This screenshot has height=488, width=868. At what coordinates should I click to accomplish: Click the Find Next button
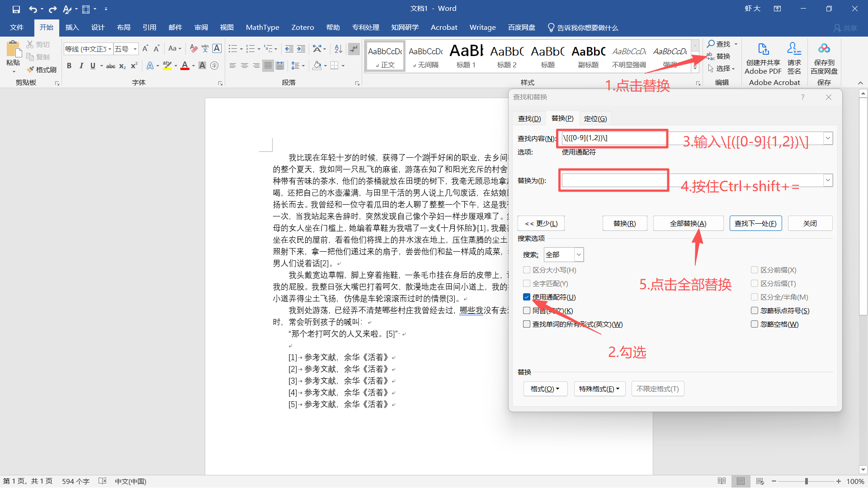tap(755, 224)
